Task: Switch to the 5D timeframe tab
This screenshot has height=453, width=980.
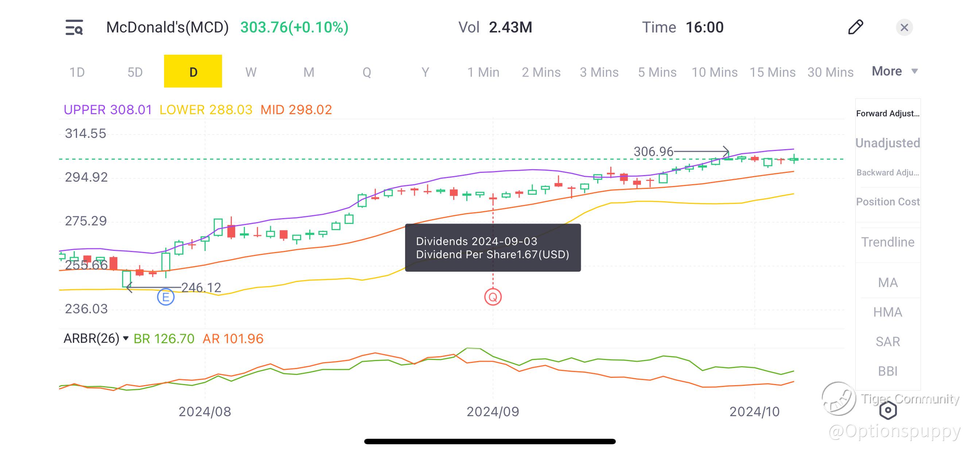Action: 135,72
